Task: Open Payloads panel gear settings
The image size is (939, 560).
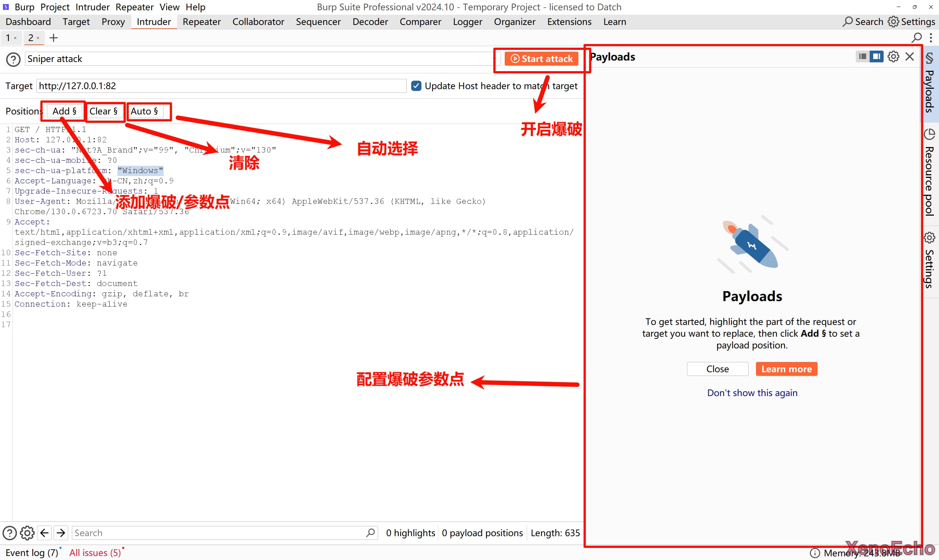Action: (893, 56)
